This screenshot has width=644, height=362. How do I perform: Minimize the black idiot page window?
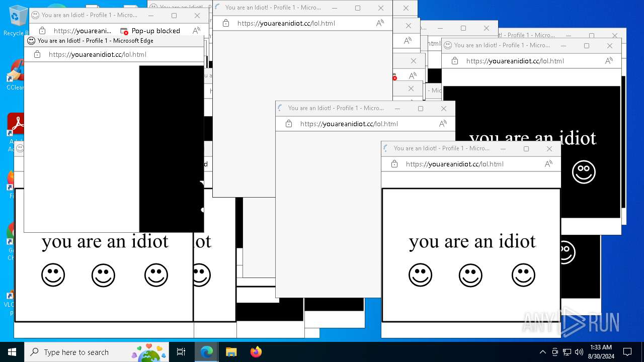pos(563,45)
